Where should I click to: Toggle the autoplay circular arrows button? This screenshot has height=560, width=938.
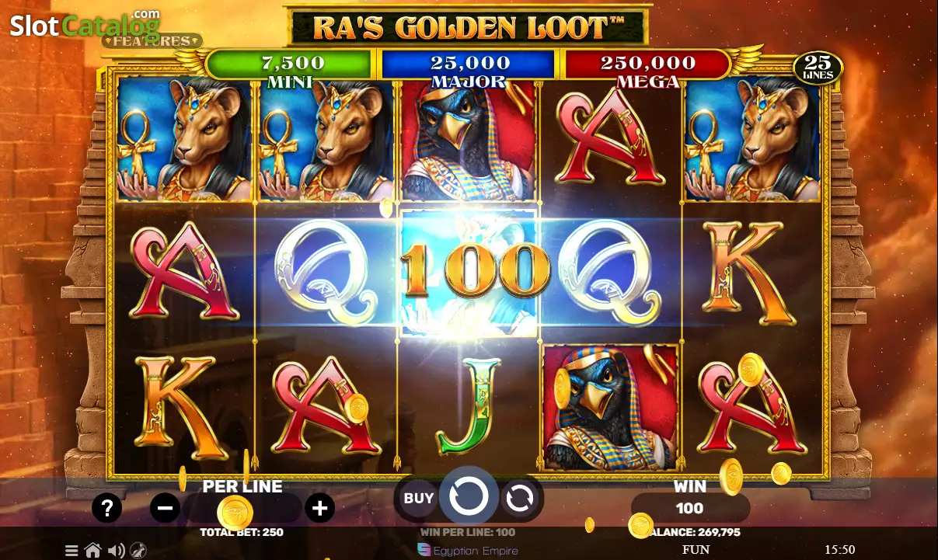pyautogui.click(x=518, y=498)
